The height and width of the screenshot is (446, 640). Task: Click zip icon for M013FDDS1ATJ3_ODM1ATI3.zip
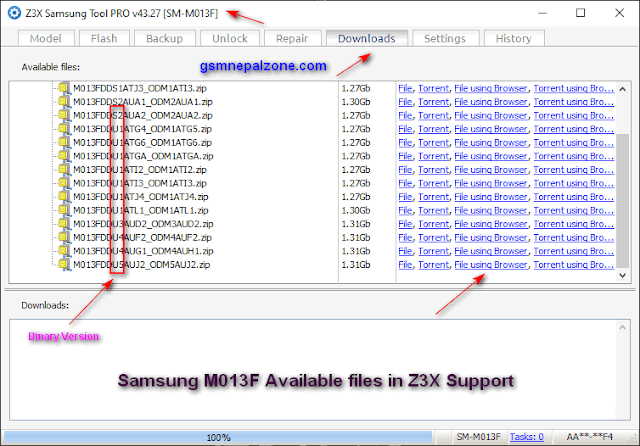point(64,88)
